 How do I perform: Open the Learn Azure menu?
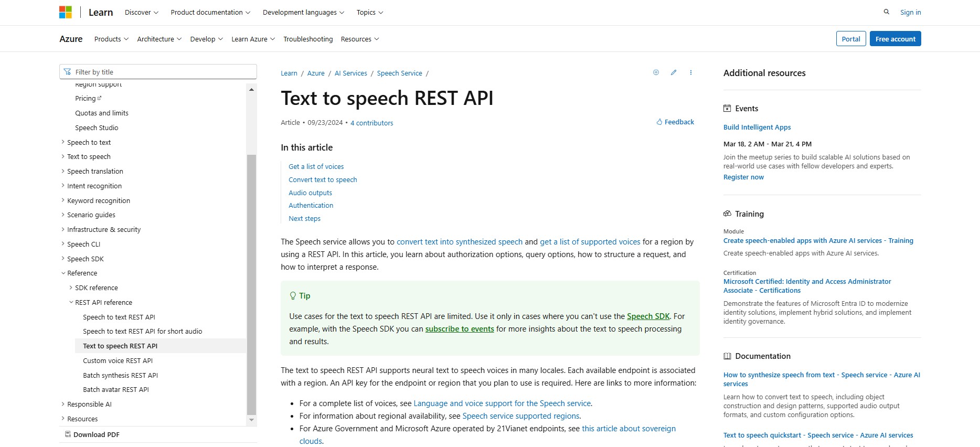(x=253, y=39)
